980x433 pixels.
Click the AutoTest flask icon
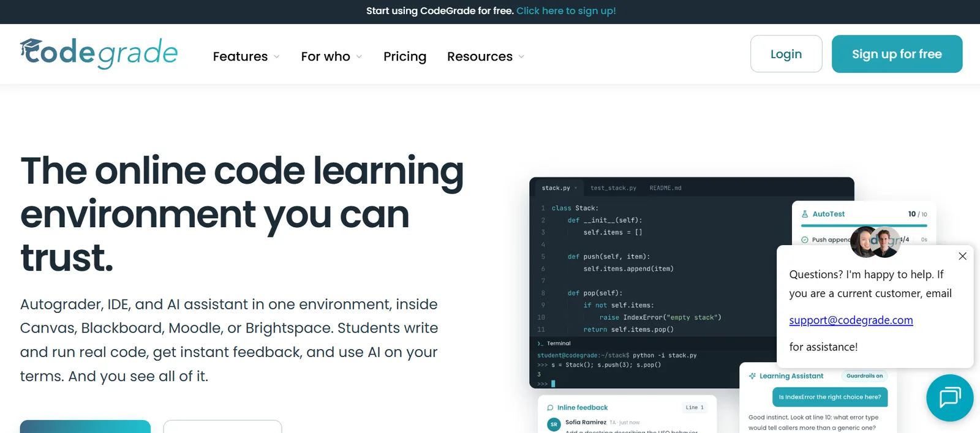pyautogui.click(x=805, y=214)
